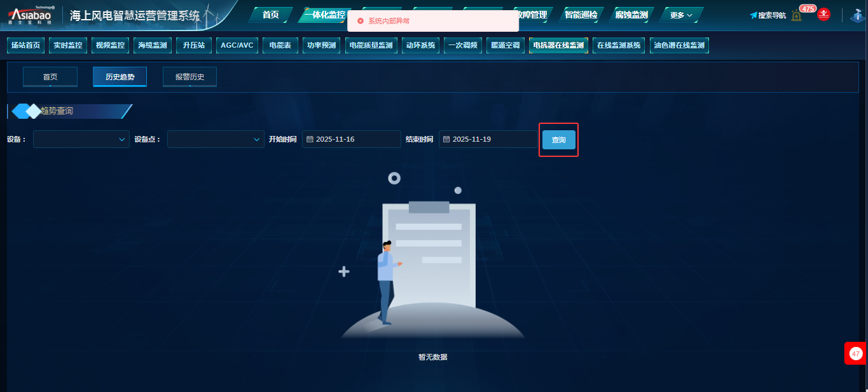Screen dimensions: 868x392
Task: Click the calendar icon in 结束时间 field
Action: pos(446,139)
